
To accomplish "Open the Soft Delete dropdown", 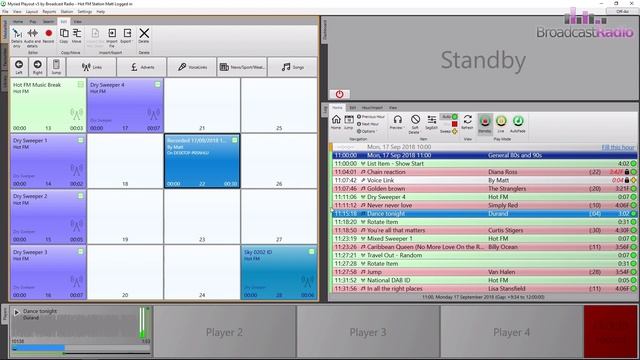I will [415, 124].
